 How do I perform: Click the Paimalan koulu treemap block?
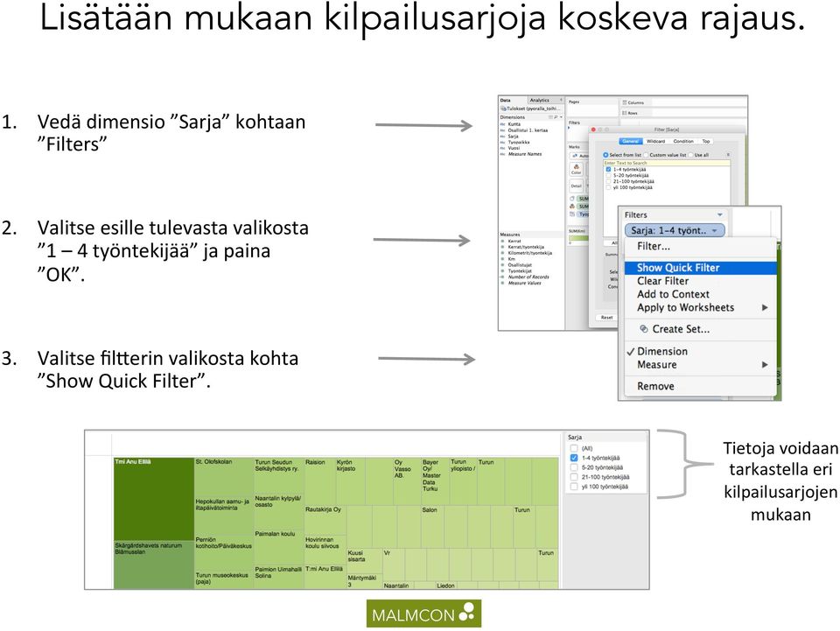(x=278, y=548)
